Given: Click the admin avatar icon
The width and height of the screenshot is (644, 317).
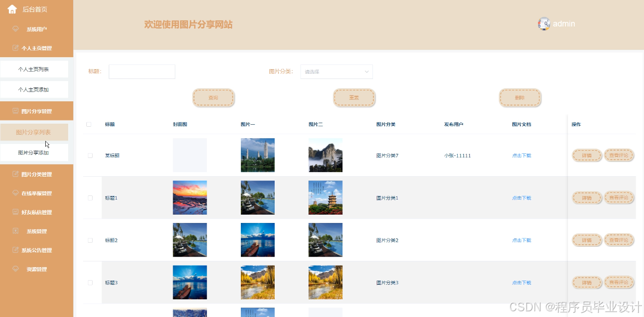Looking at the screenshot, I should 544,24.
